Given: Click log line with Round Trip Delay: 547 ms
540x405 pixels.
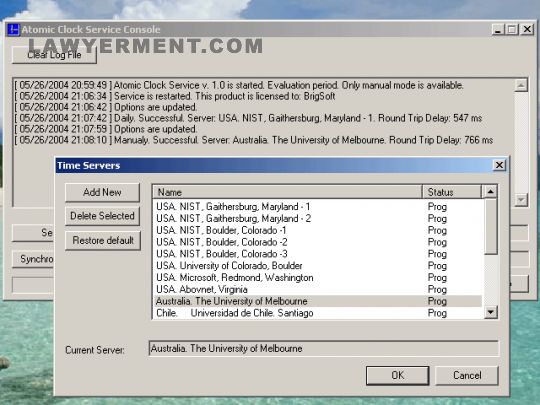Looking at the screenshot, I should click(248, 118).
